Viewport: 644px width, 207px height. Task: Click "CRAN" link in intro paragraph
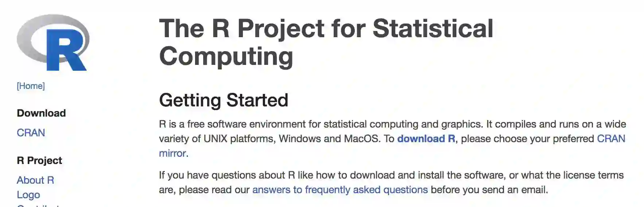[x=611, y=139]
